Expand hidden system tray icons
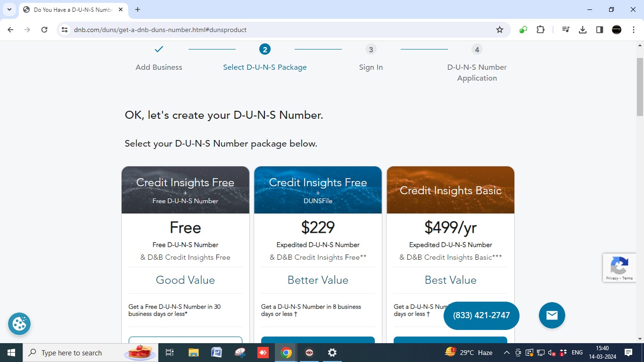 point(506,352)
